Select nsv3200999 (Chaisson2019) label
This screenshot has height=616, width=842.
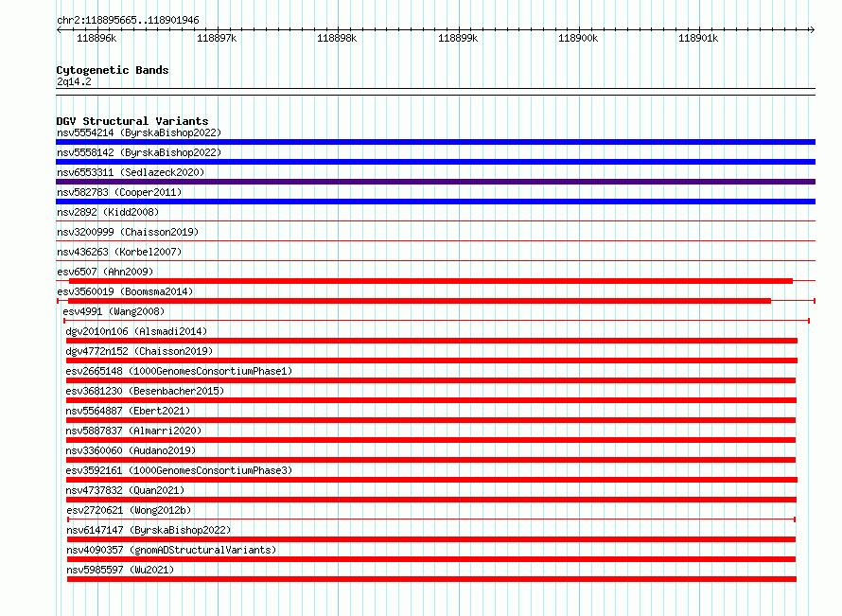[128, 232]
